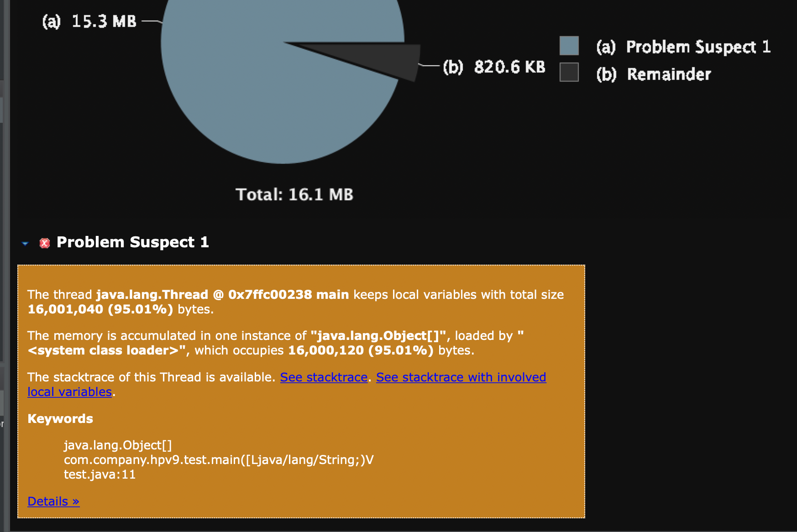Open the See stacktrace link
This screenshot has height=532, width=797.
click(x=324, y=377)
